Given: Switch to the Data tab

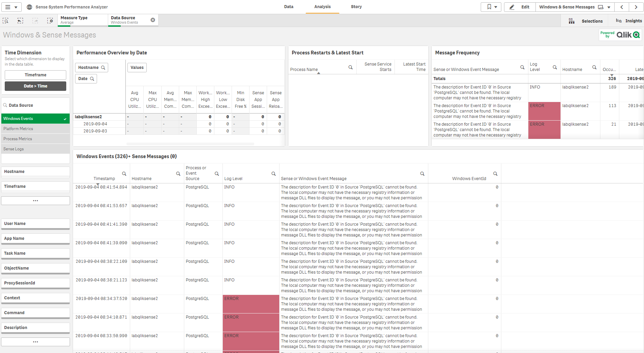Looking at the screenshot, I should 288,7.
